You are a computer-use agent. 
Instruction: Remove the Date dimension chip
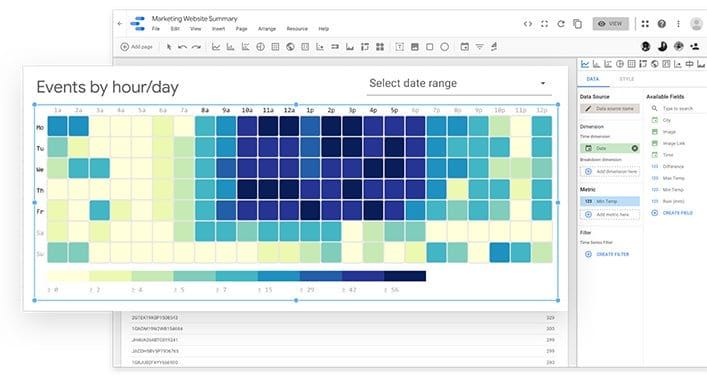tap(634, 148)
